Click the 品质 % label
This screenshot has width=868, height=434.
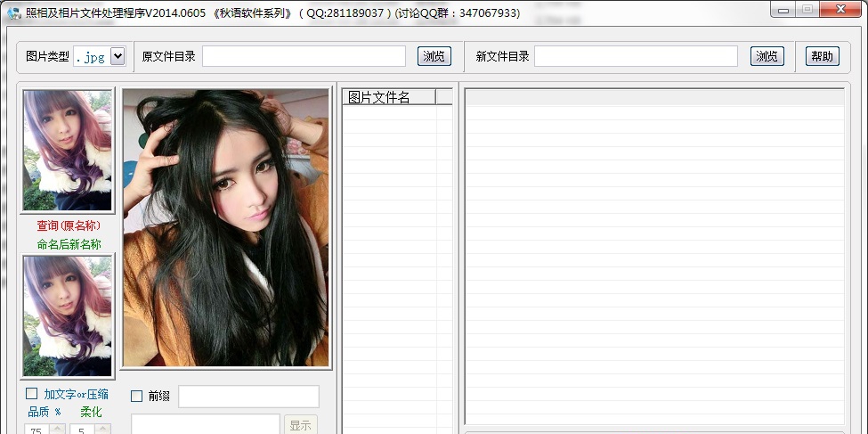(45, 412)
